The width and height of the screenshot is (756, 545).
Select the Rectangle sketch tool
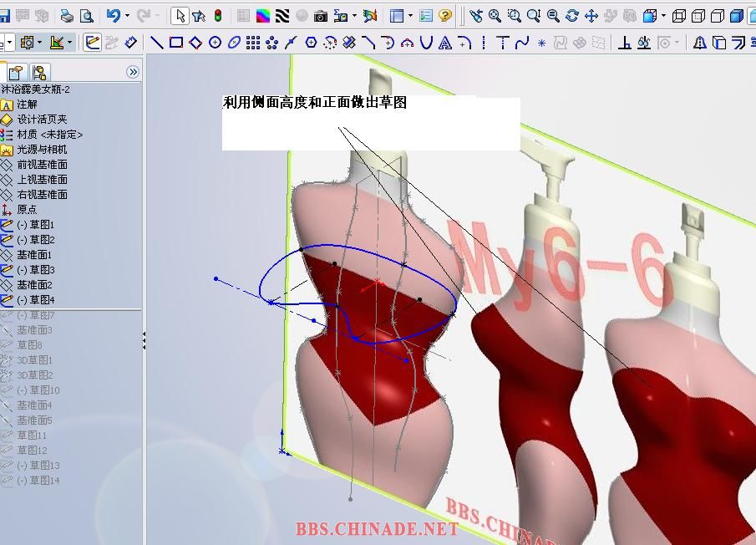[x=176, y=43]
